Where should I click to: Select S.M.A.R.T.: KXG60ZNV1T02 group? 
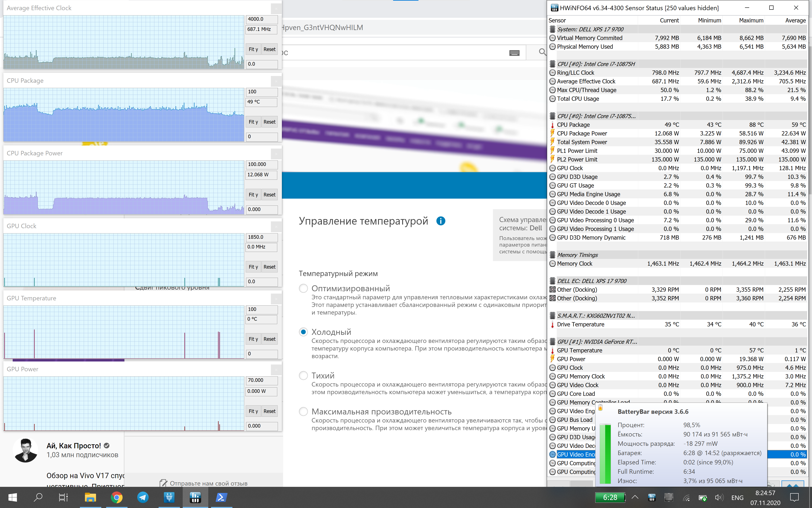(x=678, y=315)
